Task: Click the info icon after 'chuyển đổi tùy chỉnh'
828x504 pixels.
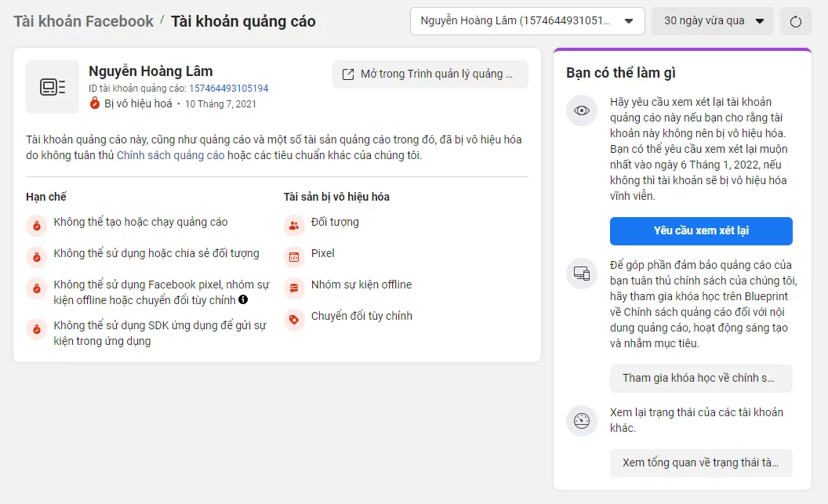Action: point(243,300)
